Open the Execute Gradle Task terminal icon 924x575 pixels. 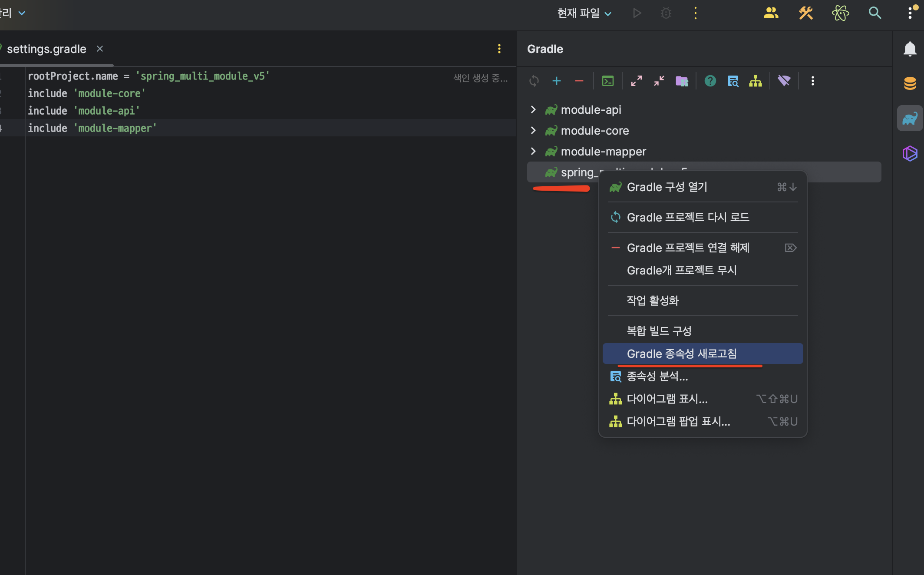[x=608, y=81]
